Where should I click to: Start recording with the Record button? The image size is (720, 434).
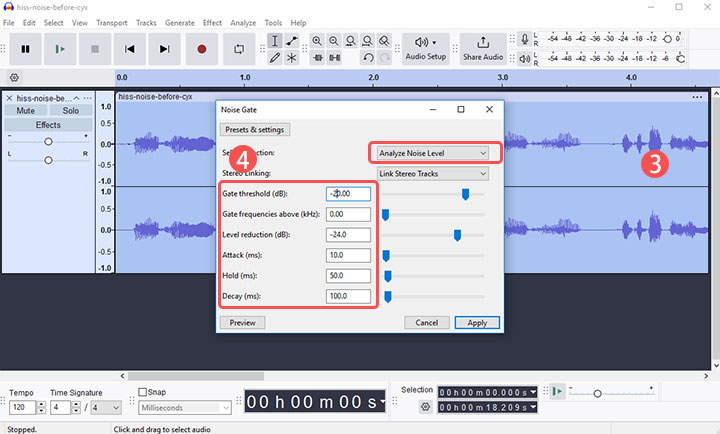[202, 49]
